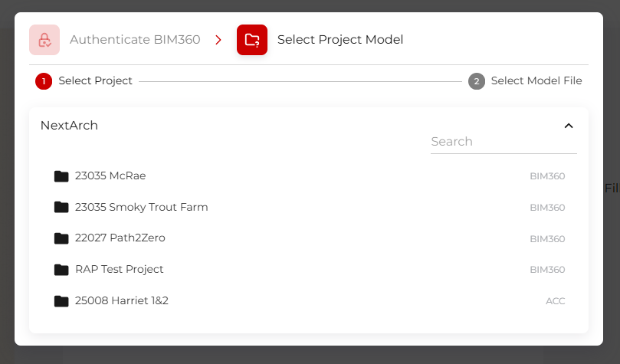This screenshot has width=620, height=364.
Task: Click the folder icon beside RAP Test Project
Action: [x=61, y=270]
